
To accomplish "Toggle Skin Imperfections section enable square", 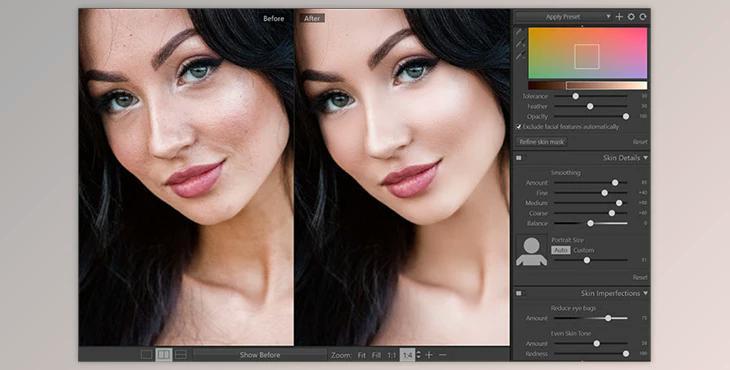I will pyautogui.click(x=519, y=294).
